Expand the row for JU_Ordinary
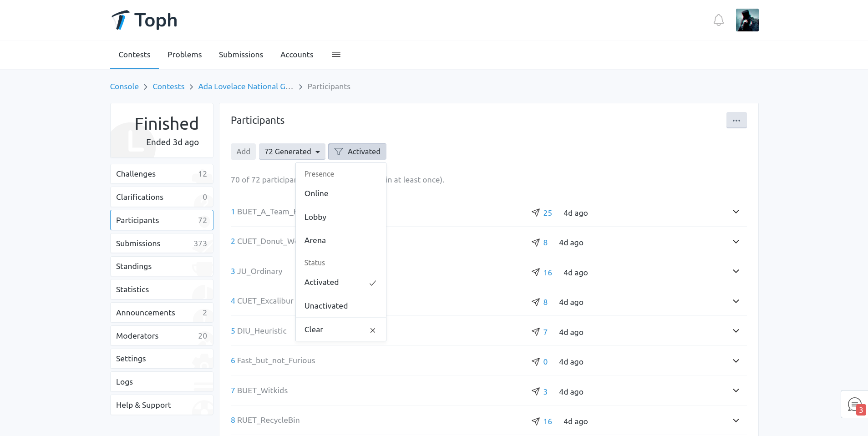This screenshot has height=436, width=868. click(x=736, y=271)
